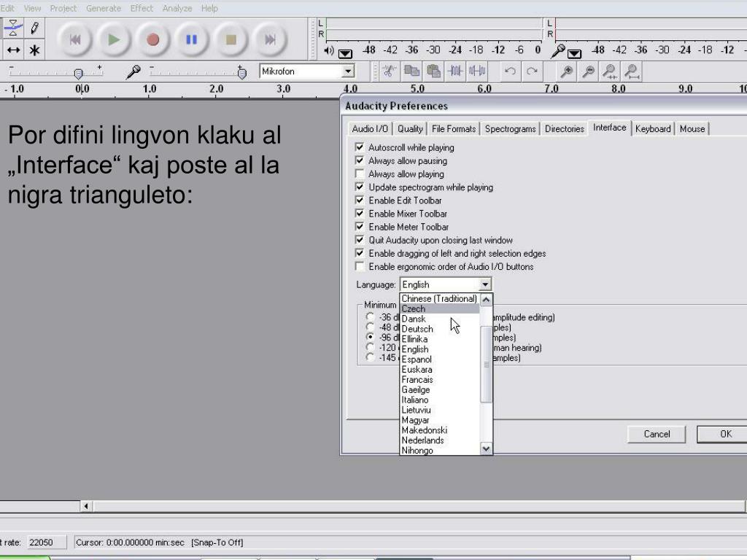747x560 pixels.
Task: Adjust the input volume slider handle
Action: click(242, 74)
